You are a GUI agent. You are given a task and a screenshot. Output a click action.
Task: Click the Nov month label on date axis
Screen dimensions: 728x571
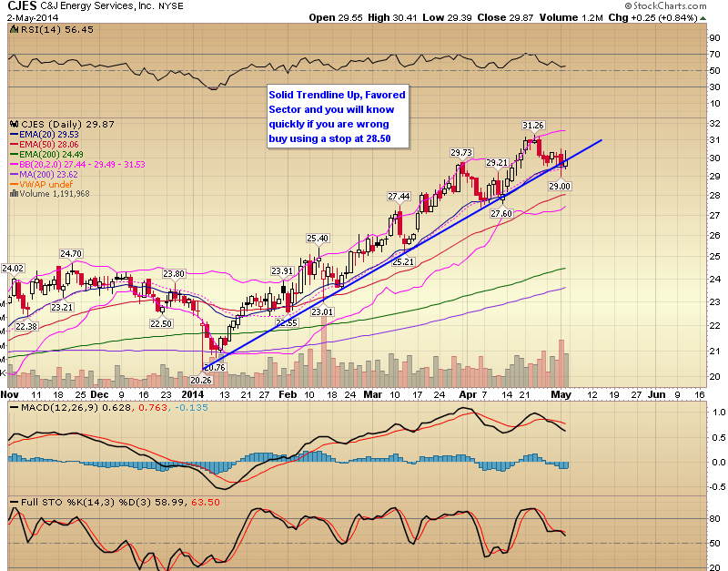click(9, 394)
